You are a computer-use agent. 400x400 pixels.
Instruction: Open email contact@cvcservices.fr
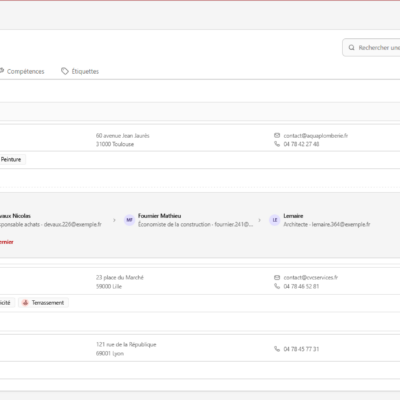(311, 277)
